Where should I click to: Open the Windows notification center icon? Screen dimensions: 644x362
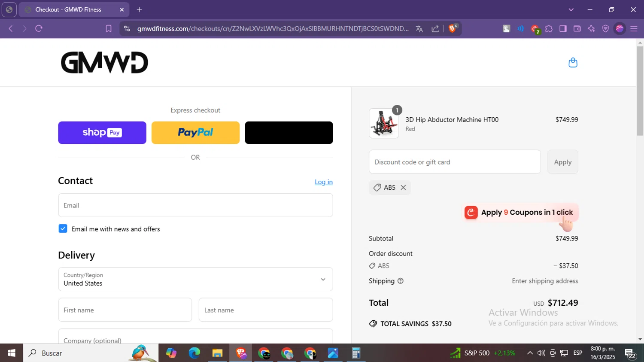tap(630, 353)
